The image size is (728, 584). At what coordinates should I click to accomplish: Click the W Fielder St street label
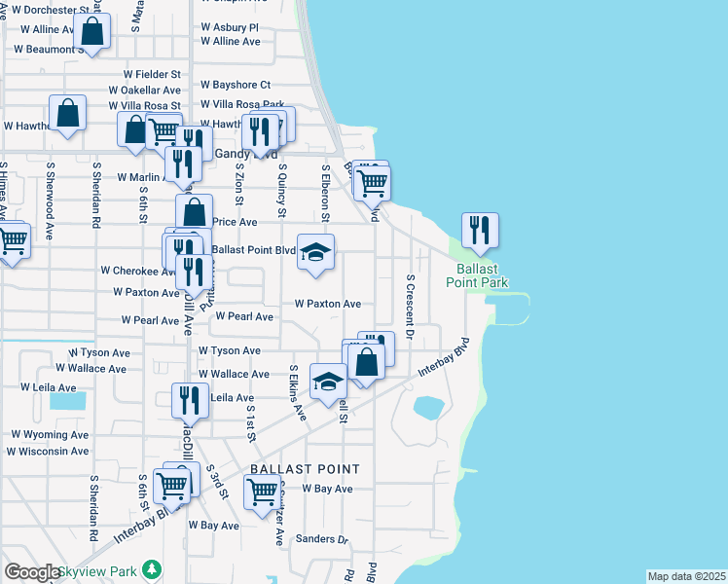(x=152, y=74)
